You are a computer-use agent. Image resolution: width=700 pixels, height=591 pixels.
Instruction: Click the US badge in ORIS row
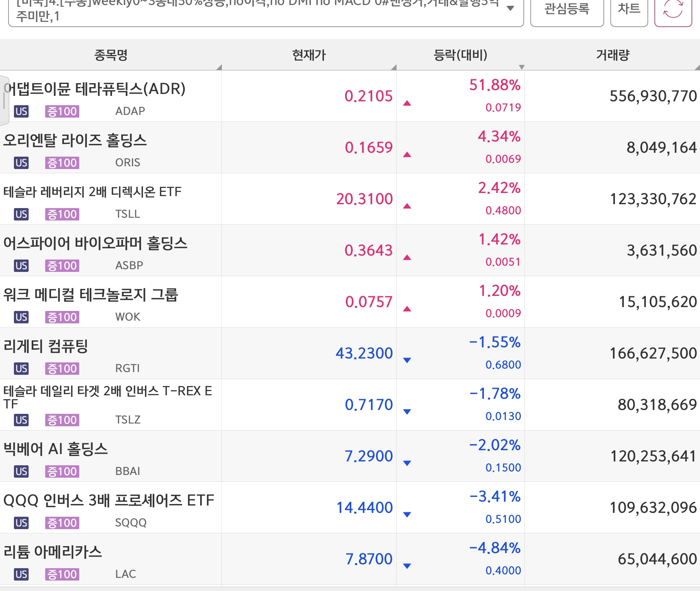pos(21,163)
